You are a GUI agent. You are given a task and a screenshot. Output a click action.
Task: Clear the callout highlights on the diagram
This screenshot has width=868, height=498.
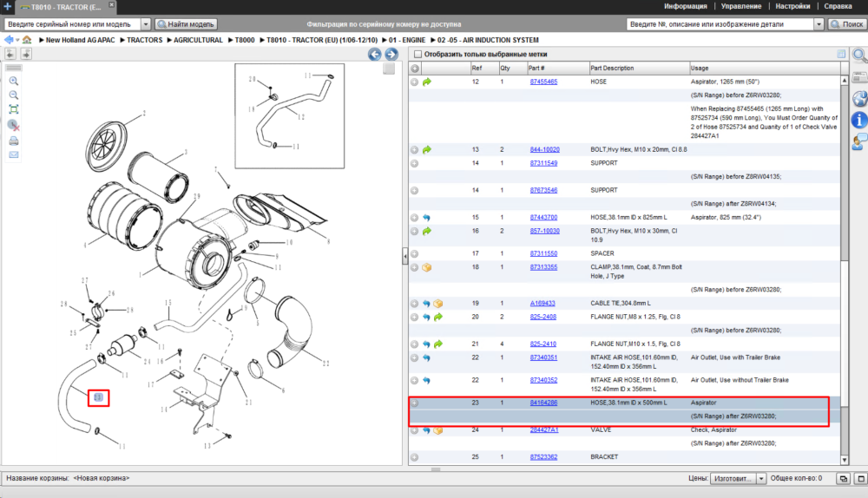[x=14, y=126]
